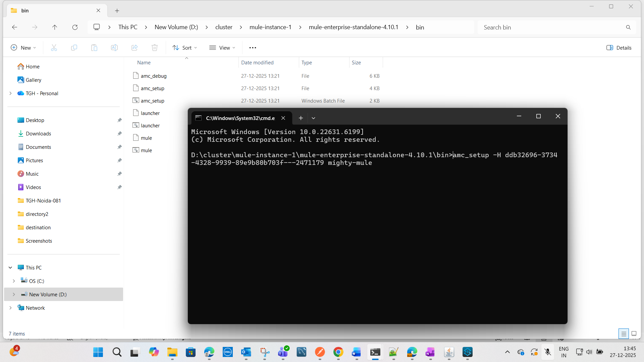Toggle the Details pane button
644x362 pixels.
(619, 48)
